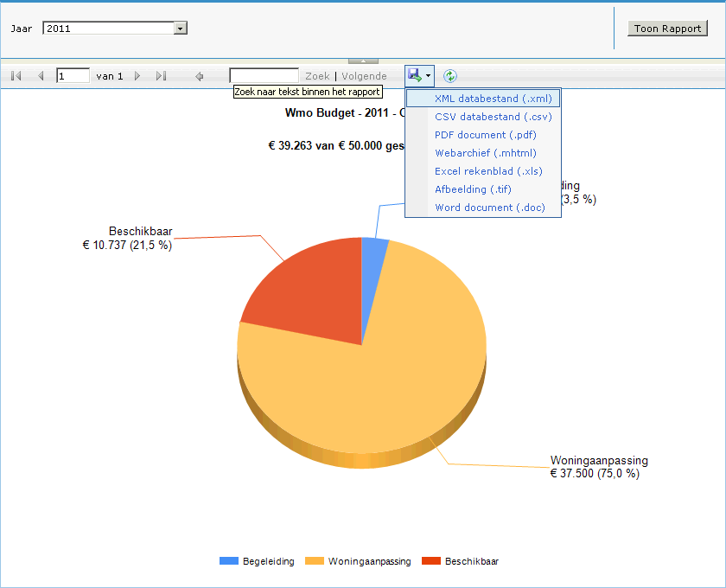Refresh the report with the refresh icon
This screenshot has height=588, width=726.
click(449, 75)
